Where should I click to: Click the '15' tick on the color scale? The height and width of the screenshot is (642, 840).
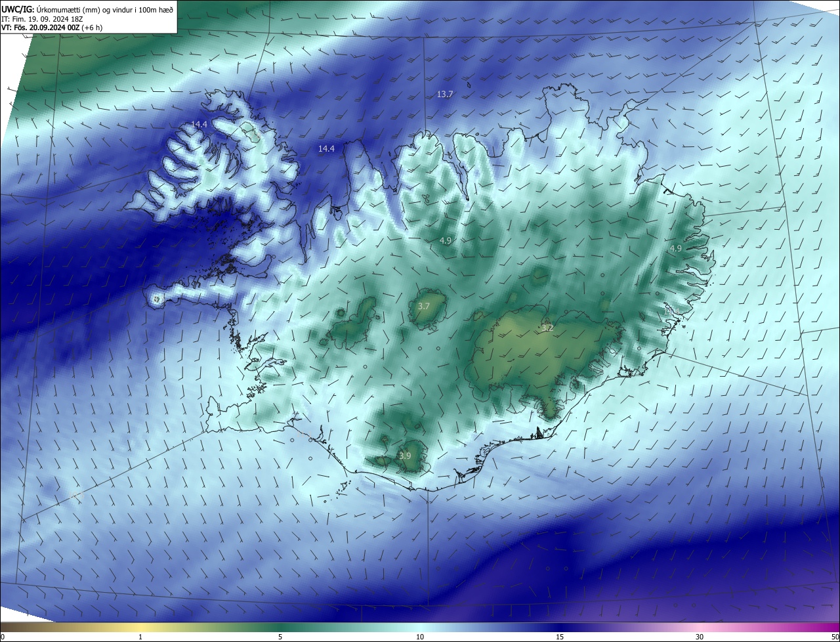tap(560, 637)
